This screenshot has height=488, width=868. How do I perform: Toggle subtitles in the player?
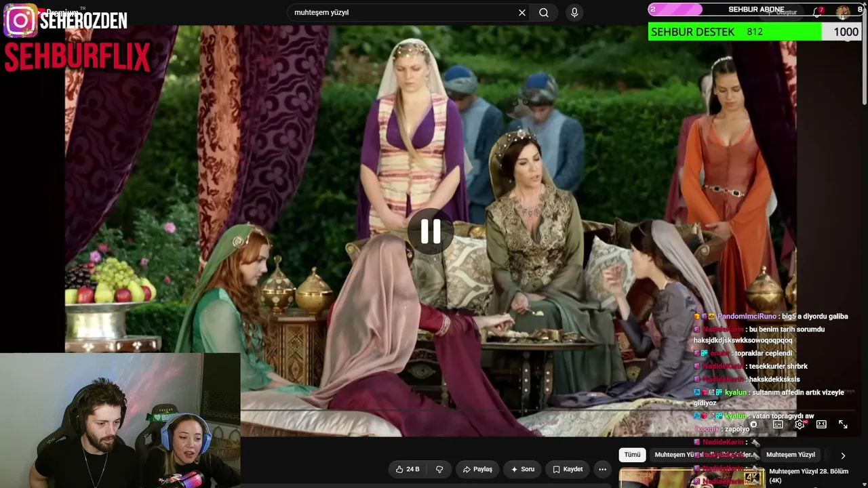point(778,424)
